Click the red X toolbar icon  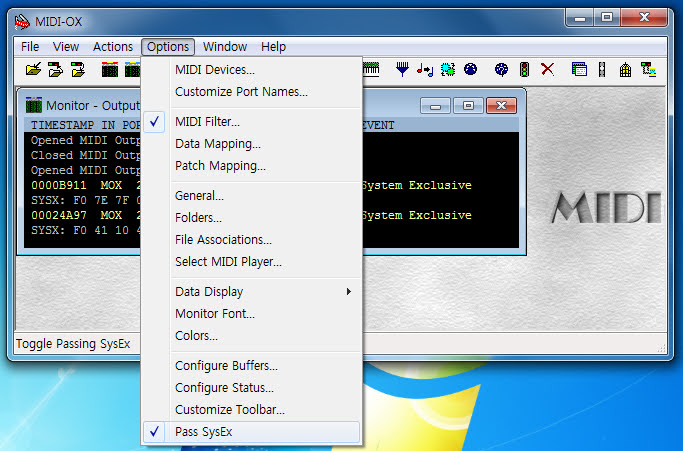[547, 69]
